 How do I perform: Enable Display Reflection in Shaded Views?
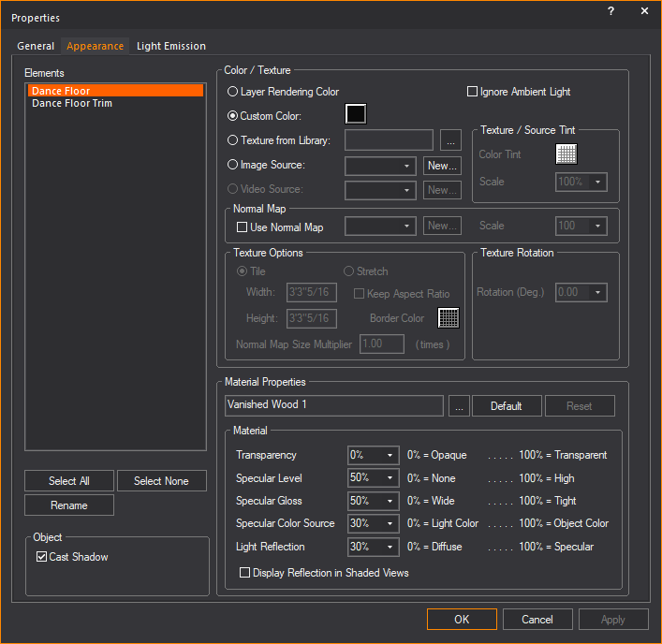(x=245, y=573)
